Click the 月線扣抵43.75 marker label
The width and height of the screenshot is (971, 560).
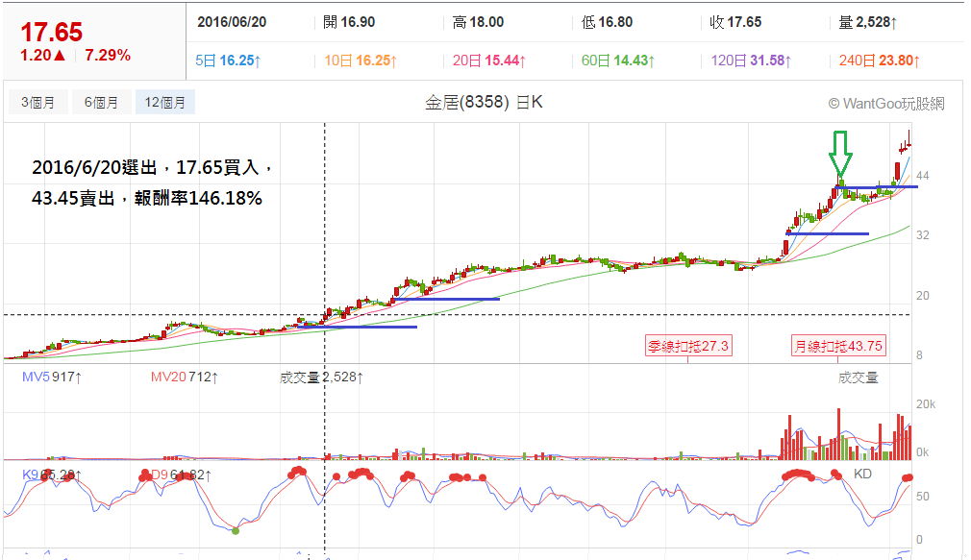838,346
